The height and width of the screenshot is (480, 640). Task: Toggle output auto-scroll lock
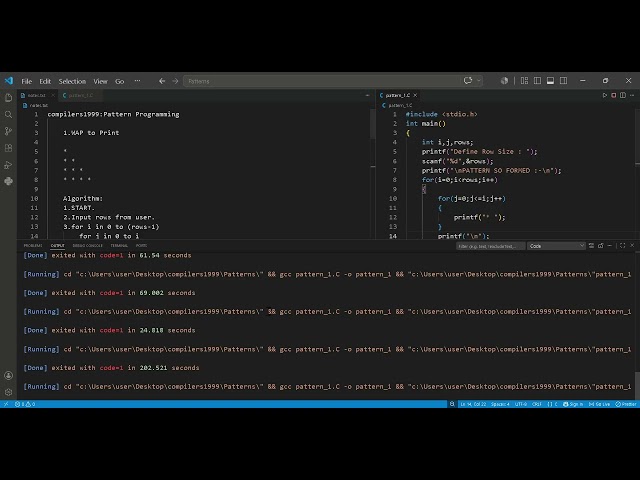tap(601, 246)
